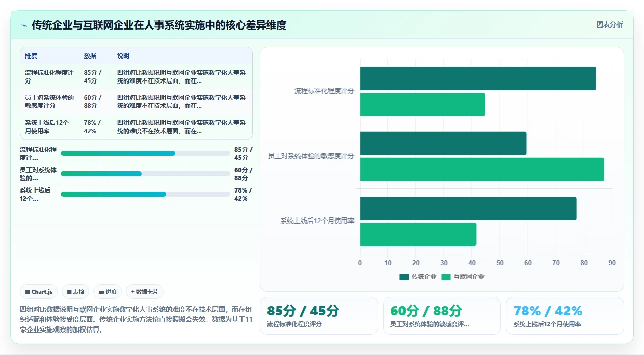644x355 pixels.
Task: Select the Chart.js tag
Action: point(39,292)
